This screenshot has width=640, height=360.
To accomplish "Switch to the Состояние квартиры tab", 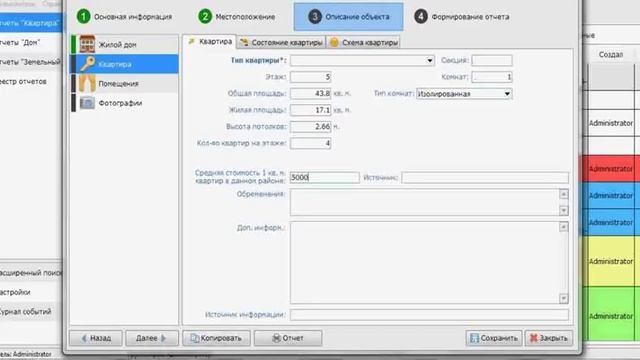I will point(281,42).
